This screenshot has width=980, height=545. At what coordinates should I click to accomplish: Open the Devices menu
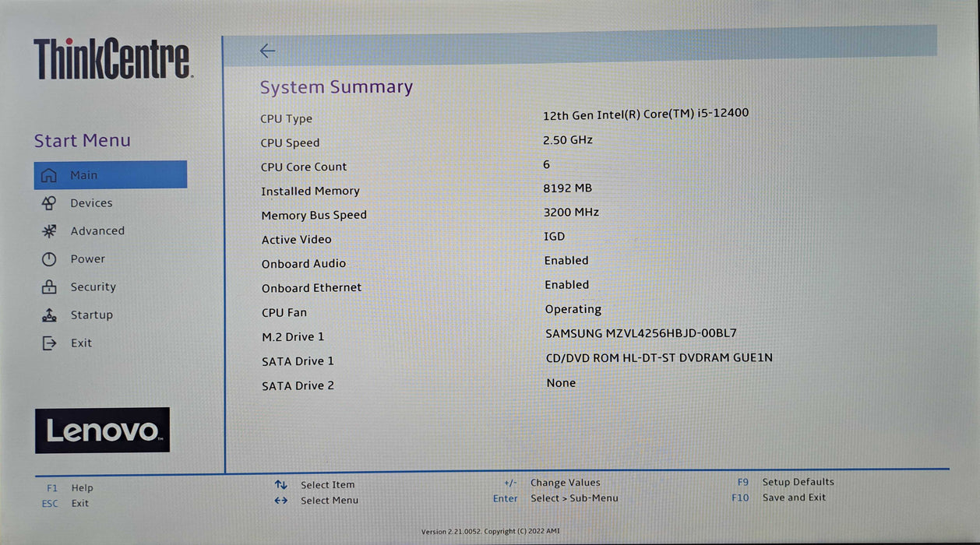[x=91, y=203]
